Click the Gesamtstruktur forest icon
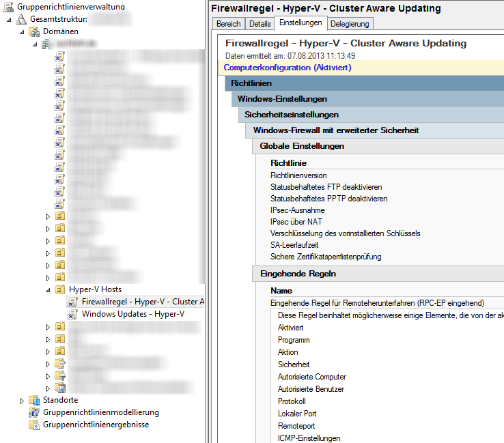 click(x=21, y=19)
